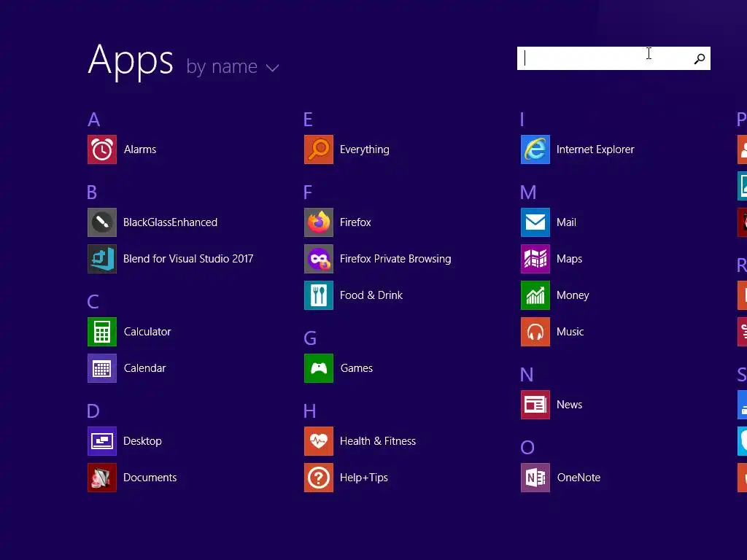Launch the OneNote icon
The image size is (747, 560).
(535, 478)
